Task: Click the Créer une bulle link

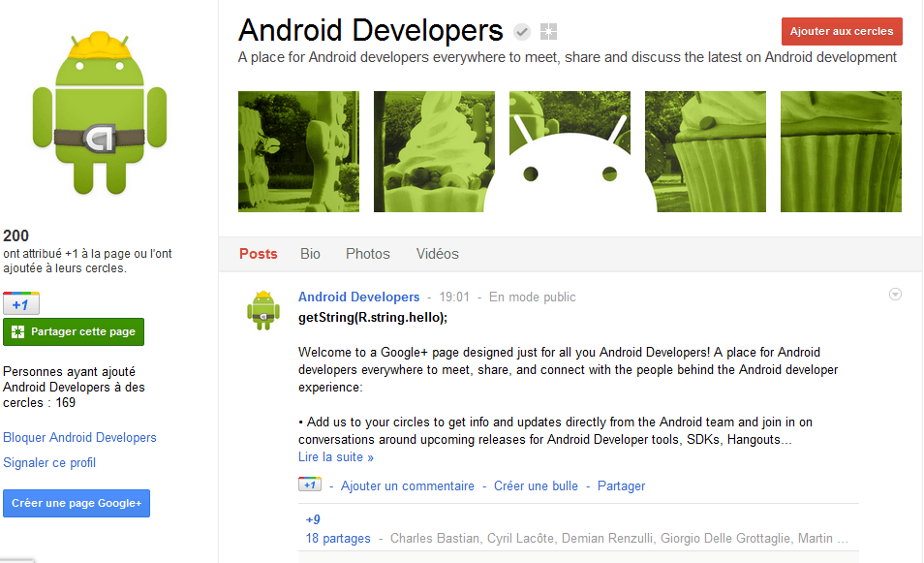Action: point(536,485)
